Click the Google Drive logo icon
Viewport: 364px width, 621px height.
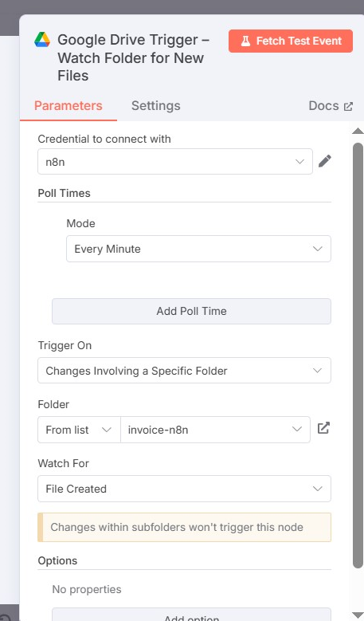coord(42,40)
